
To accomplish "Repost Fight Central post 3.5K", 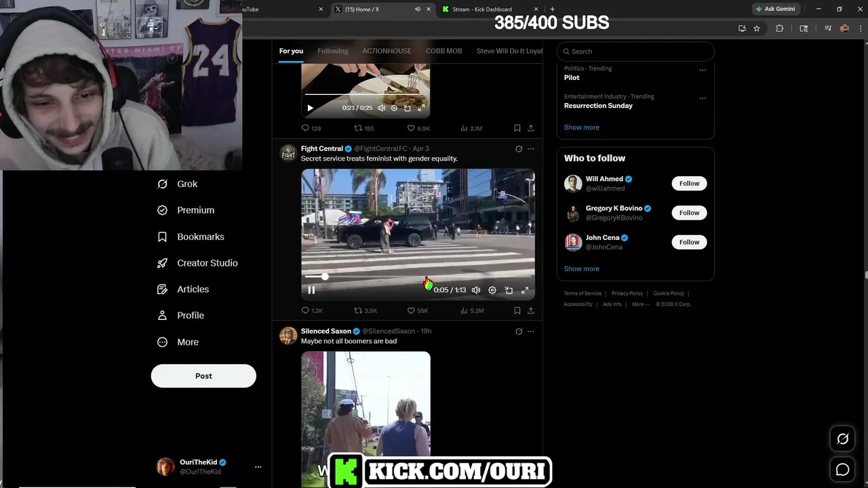I will (x=366, y=310).
